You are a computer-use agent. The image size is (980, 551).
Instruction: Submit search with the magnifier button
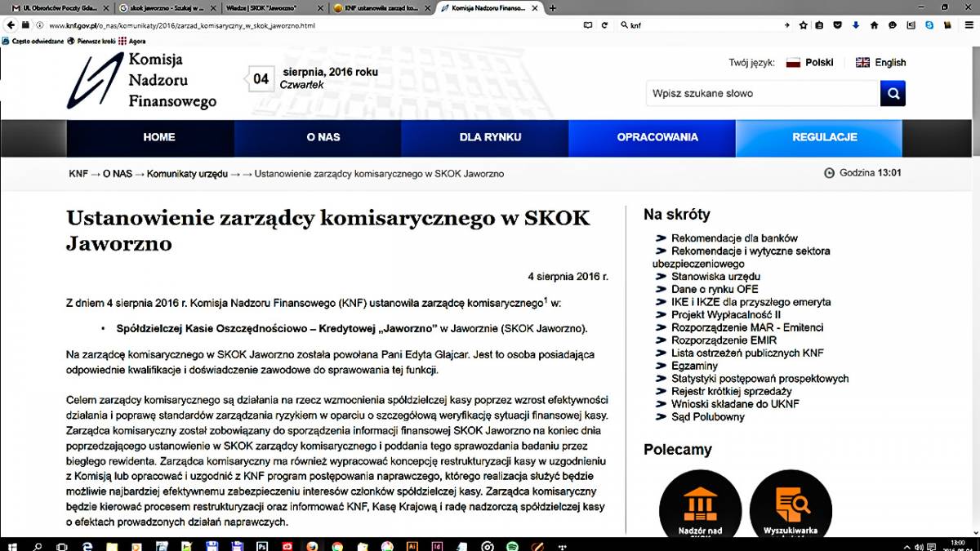pos(893,93)
